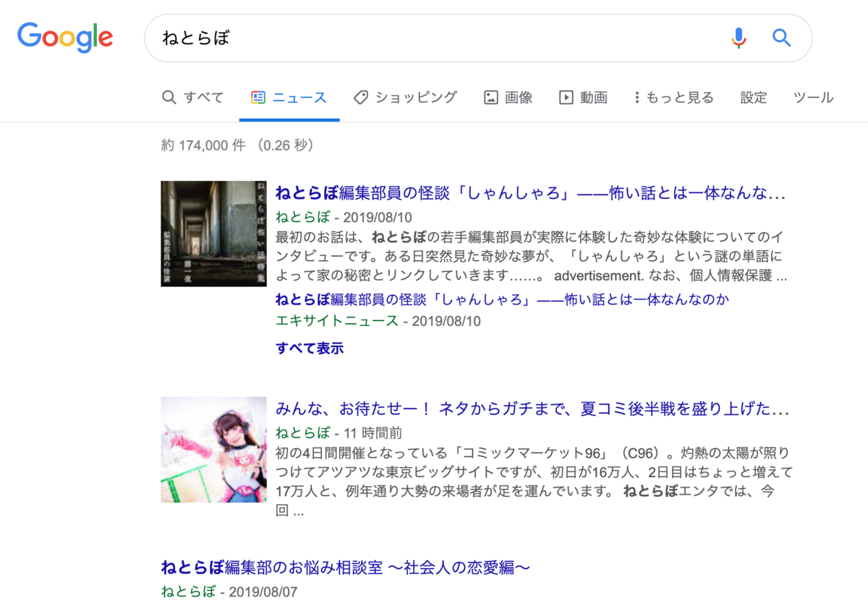
Task: Click the magnifying glass search icon
Action: tap(781, 38)
